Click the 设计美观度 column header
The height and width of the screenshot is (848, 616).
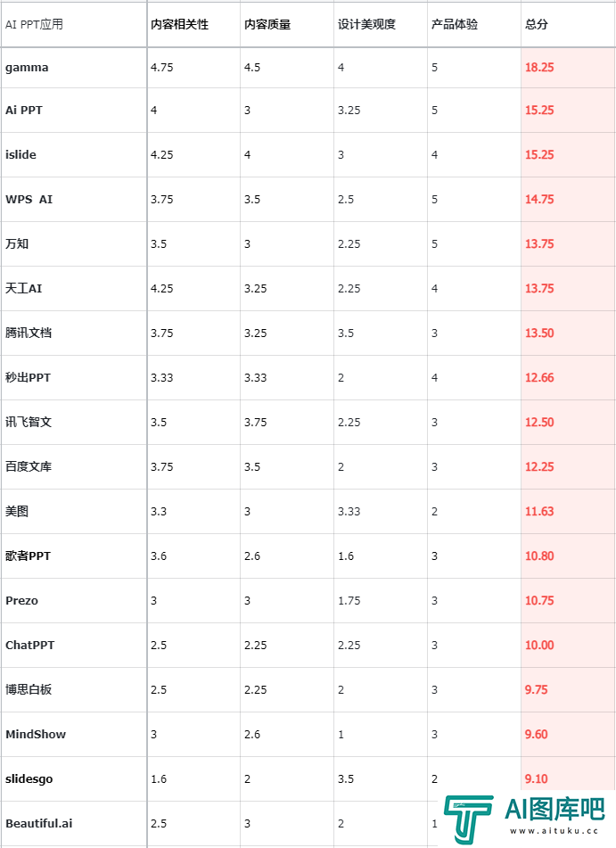(x=366, y=24)
